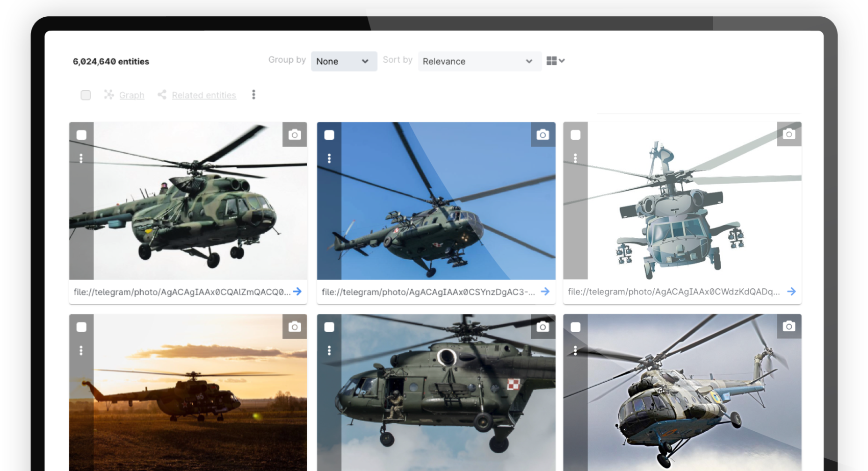Expand the Group by None dropdown

343,61
